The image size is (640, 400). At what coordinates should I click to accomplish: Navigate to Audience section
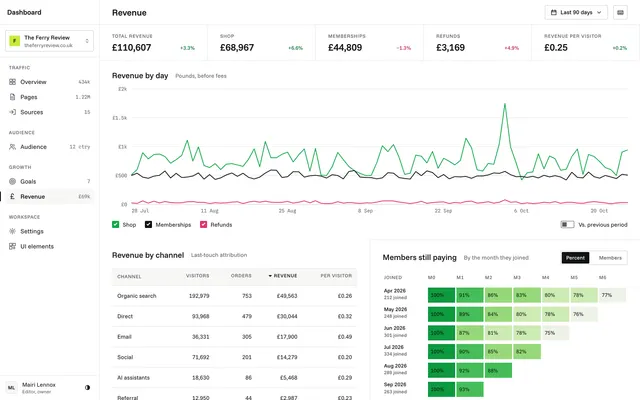[49, 147]
